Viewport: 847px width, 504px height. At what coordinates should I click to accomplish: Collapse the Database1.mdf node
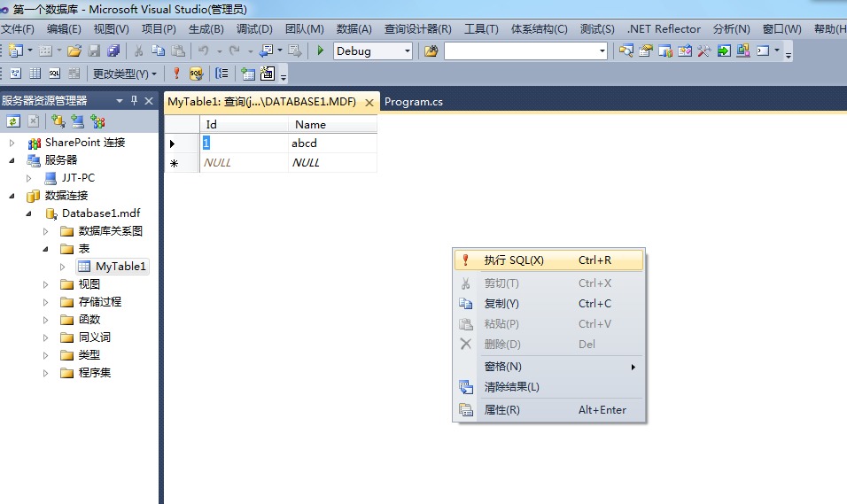click(29, 213)
